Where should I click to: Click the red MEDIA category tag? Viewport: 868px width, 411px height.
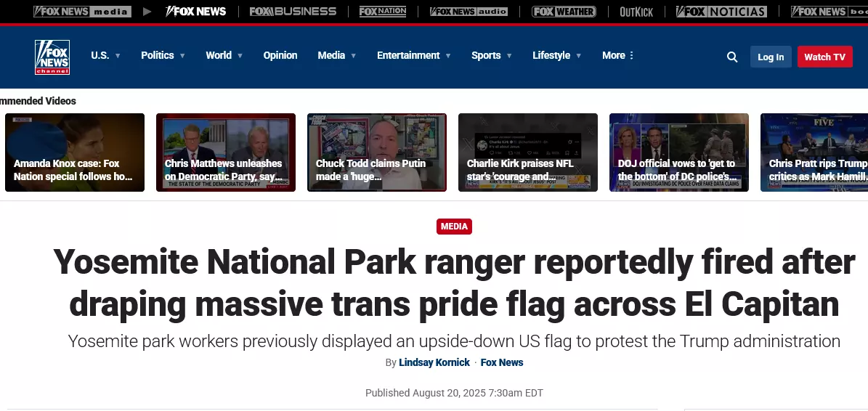pyautogui.click(x=454, y=227)
